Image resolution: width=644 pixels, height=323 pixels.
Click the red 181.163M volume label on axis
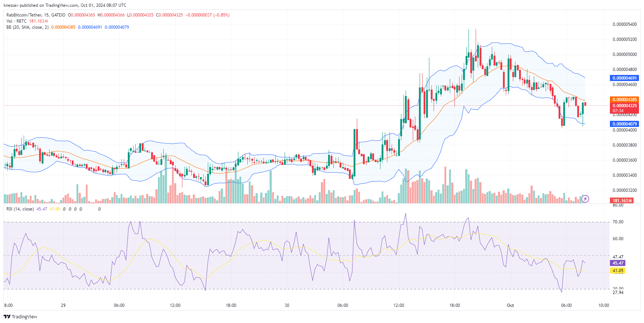(622, 201)
